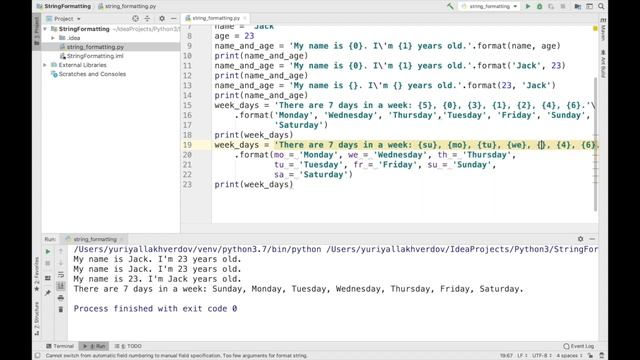Click the Build Project hammer icon
The width and height of the screenshot is (640, 360).
pos(450,6)
